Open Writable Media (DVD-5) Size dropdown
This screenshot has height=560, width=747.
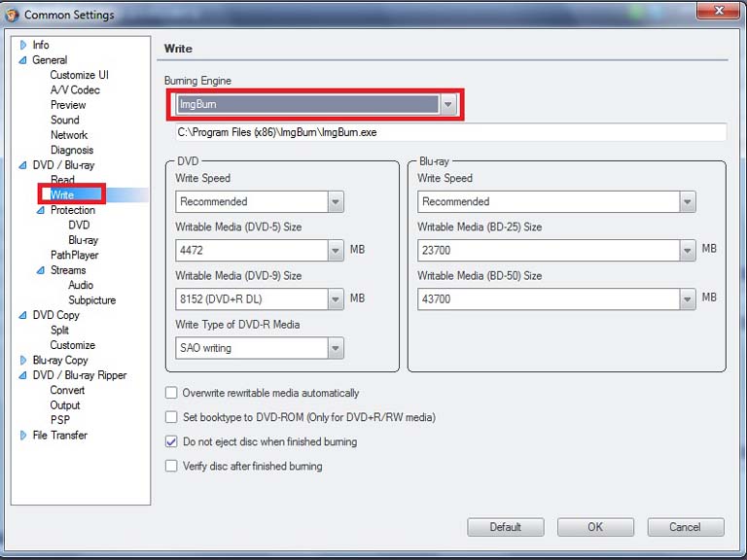click(x=336, y=251)
